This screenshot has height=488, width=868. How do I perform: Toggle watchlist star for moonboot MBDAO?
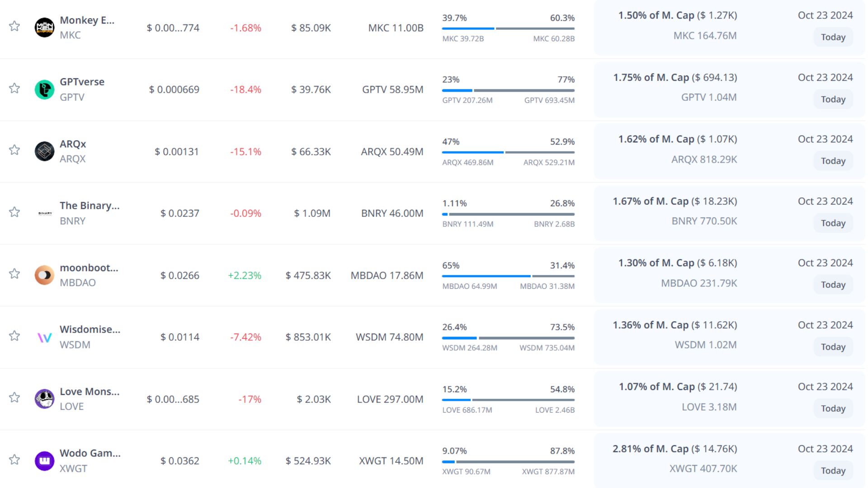14,274
